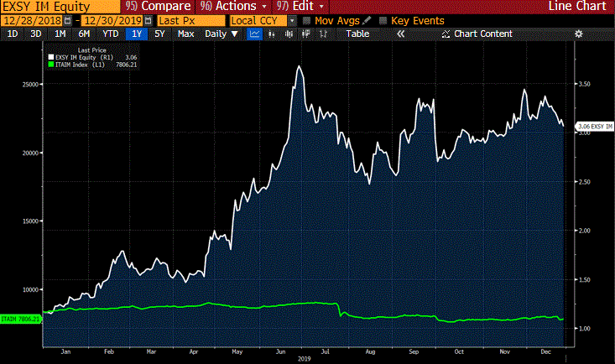This screenshot has height=364, width=615.
Task: Click the EXSY IM Equity ticker field
Action: pos(60,7)
